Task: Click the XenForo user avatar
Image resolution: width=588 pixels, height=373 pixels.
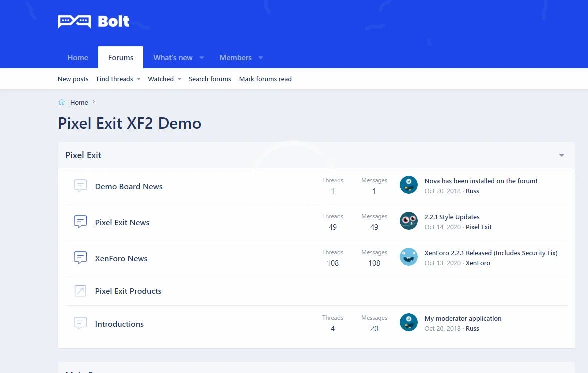Action: pos(409,257)
